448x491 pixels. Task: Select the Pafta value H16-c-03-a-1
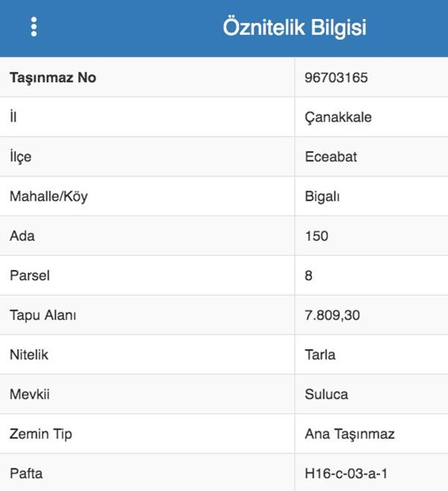[346, 474]
